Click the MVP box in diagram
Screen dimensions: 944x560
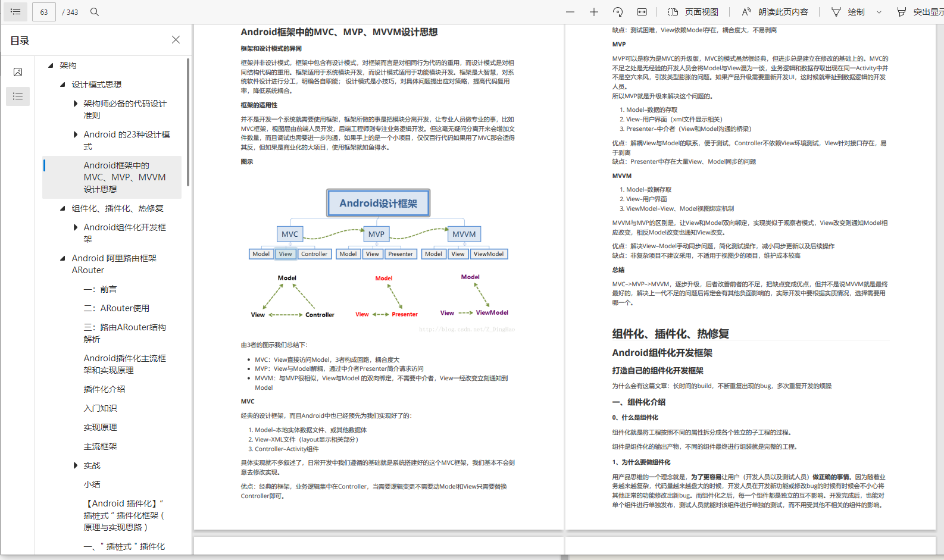point(376,234)
